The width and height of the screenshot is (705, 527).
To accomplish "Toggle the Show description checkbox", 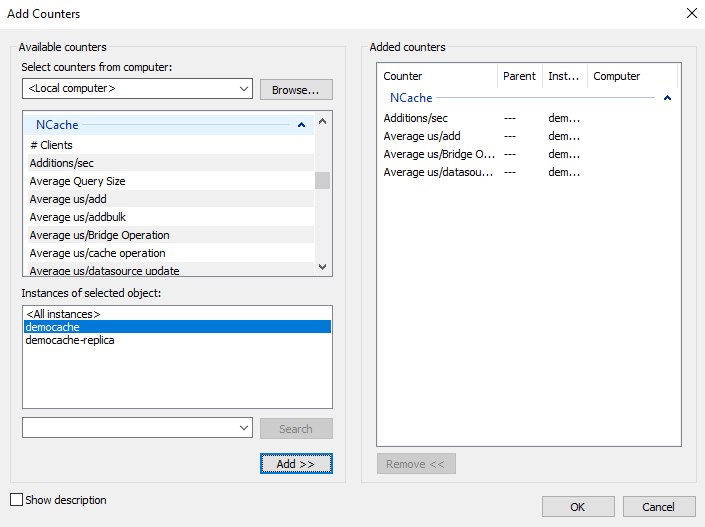I will pos(16,500).
